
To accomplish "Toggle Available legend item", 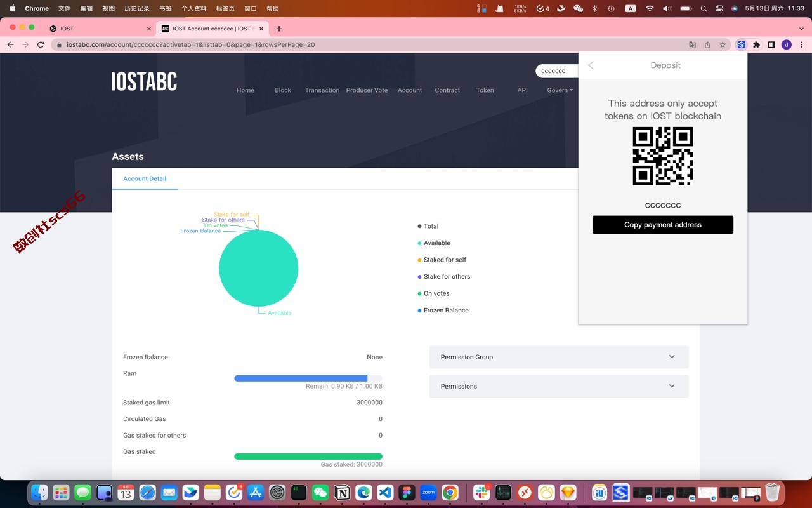I will coord(434,243).
